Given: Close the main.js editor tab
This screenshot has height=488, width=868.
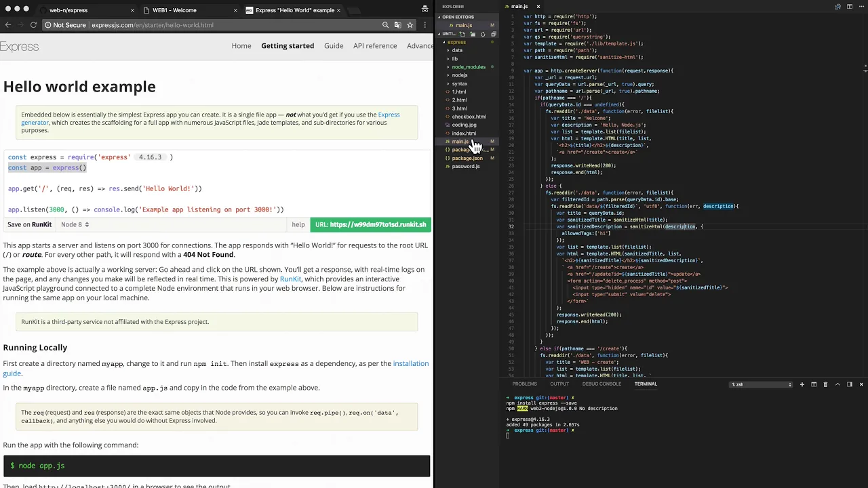Looking at the screenshot, I should pyautogui.click(x=538, y=7).
